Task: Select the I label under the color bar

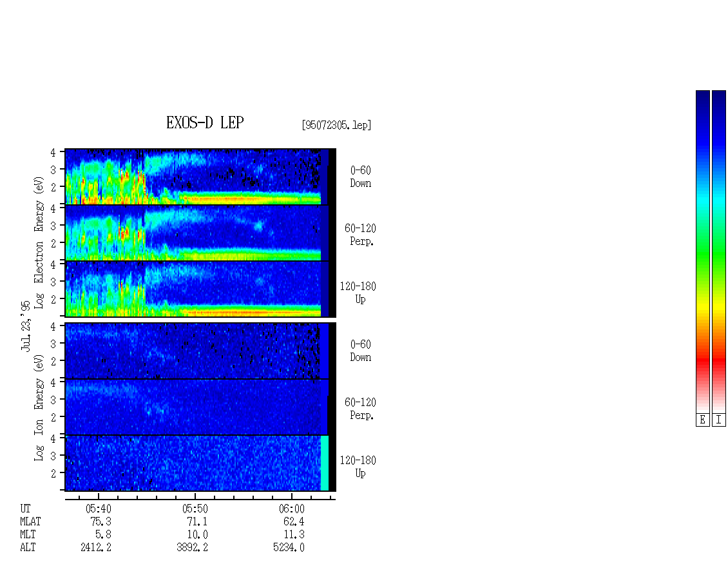Action: (x=719, y=420)
